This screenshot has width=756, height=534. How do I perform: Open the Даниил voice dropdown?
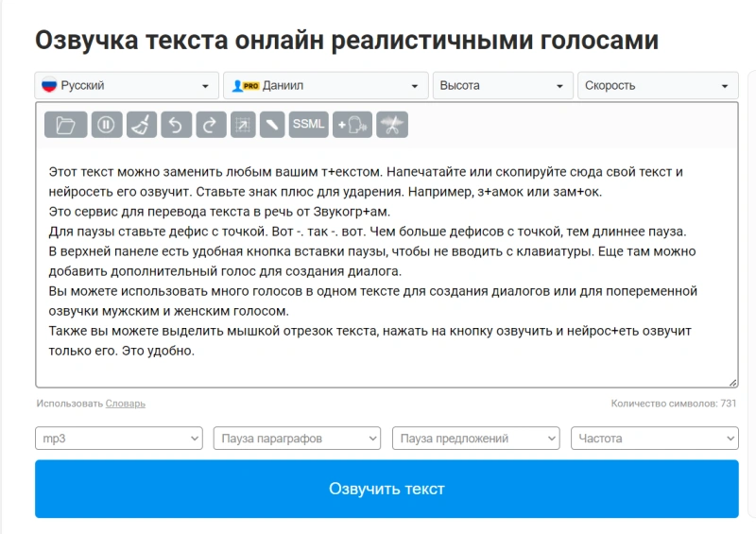point(326,86)
